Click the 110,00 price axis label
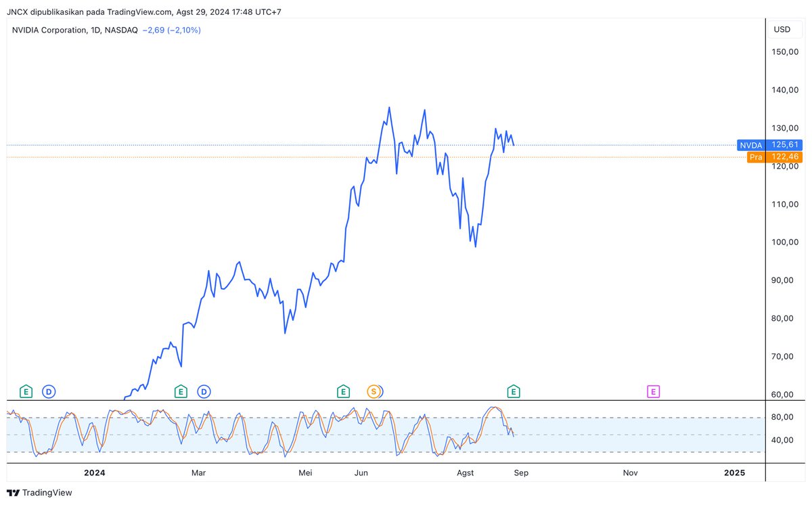Image resolution: width=812 pixels, height=505 pixels. coord(785,204)
